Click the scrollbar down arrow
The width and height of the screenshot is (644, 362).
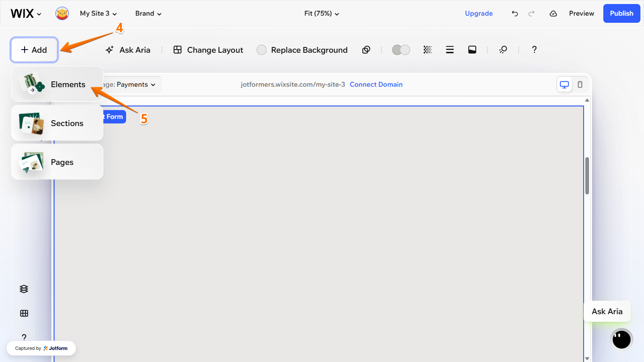tap(587, 358)
